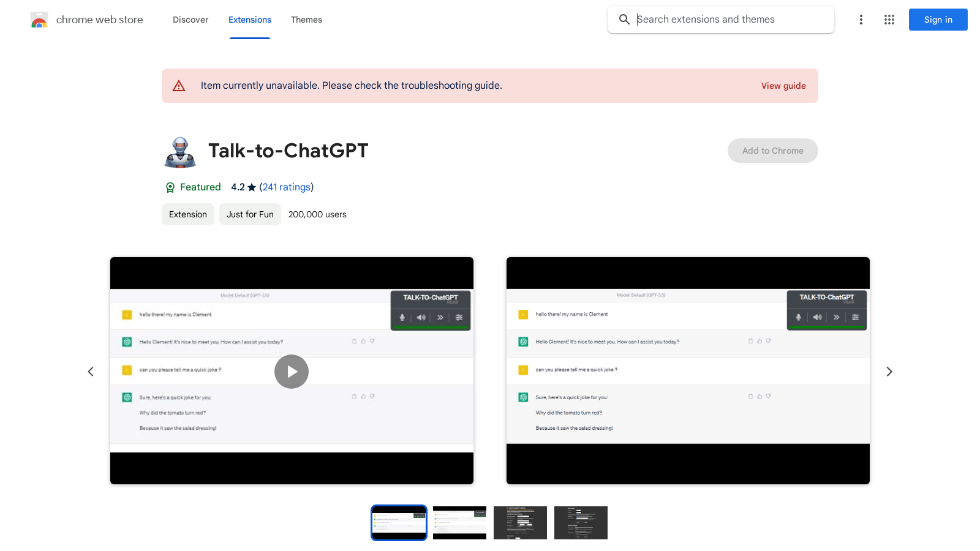Click the Chrome Web Store logo

(39, 20)
